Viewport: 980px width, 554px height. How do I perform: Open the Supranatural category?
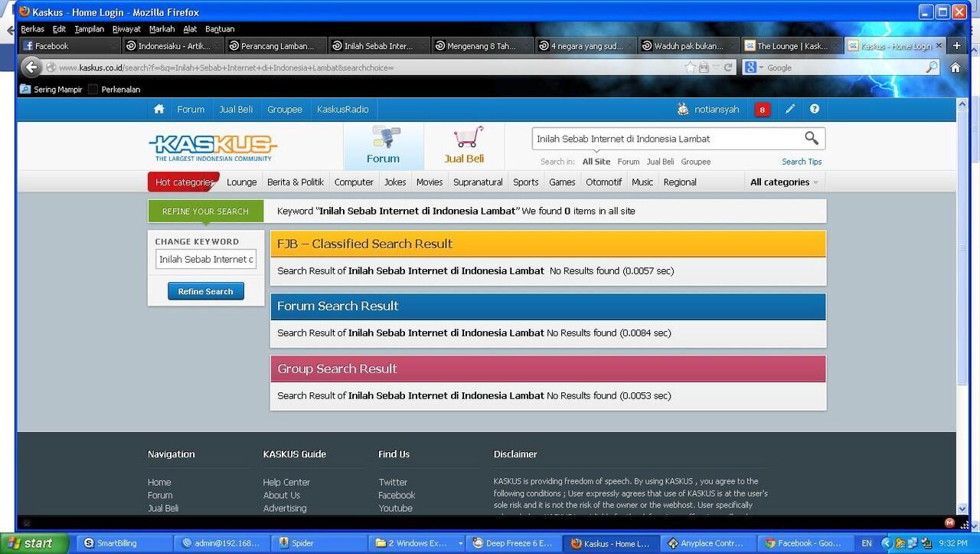click(x=478, y=182)
